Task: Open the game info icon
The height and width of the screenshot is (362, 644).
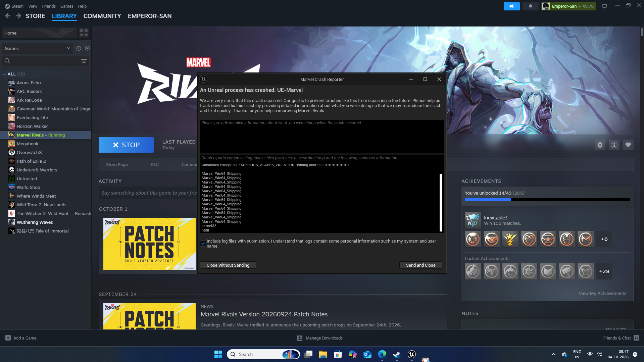Action: 614,145
